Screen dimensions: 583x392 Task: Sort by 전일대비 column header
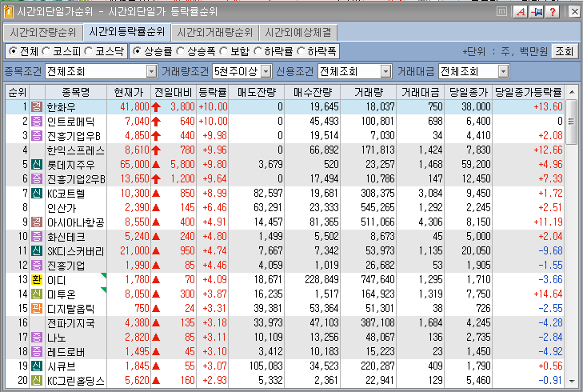pyautogui.click(x=174, y=92)
